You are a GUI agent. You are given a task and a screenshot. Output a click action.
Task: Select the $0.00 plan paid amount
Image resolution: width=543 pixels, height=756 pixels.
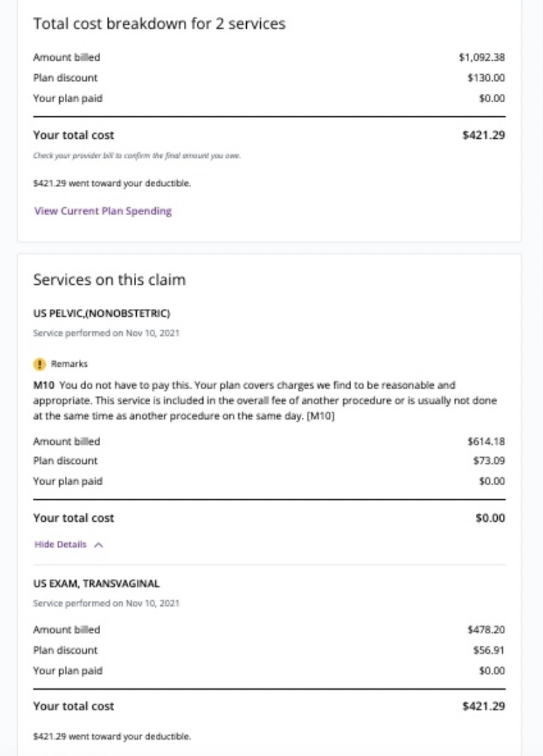coord(494,98)
